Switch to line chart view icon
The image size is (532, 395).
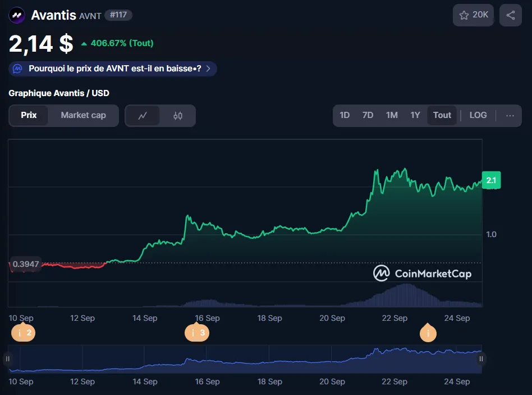coord(143,116)
